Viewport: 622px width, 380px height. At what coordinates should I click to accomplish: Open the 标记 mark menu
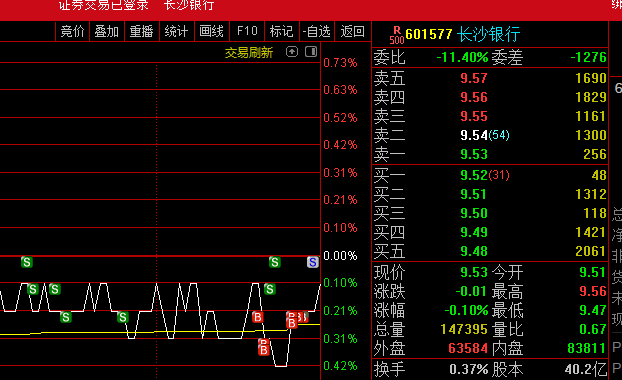coord(281,31)
